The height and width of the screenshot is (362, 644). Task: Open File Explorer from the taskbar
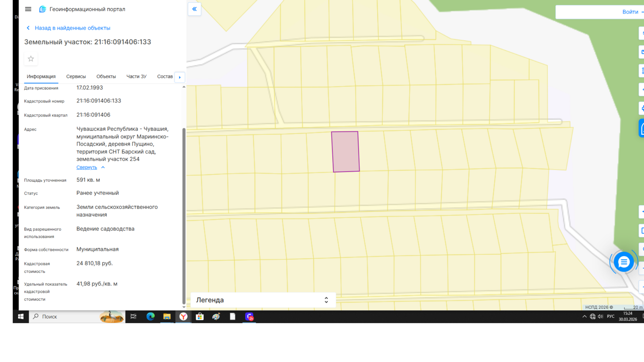point(167,317)
